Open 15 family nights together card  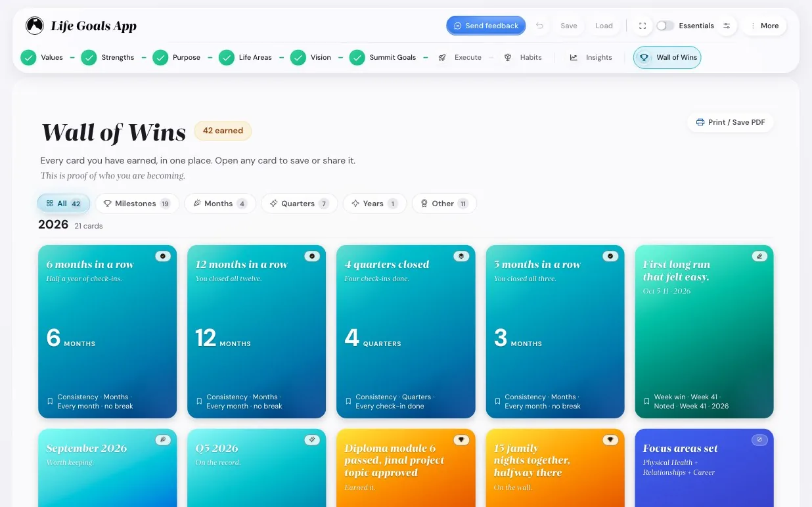[x=555, y=468]
